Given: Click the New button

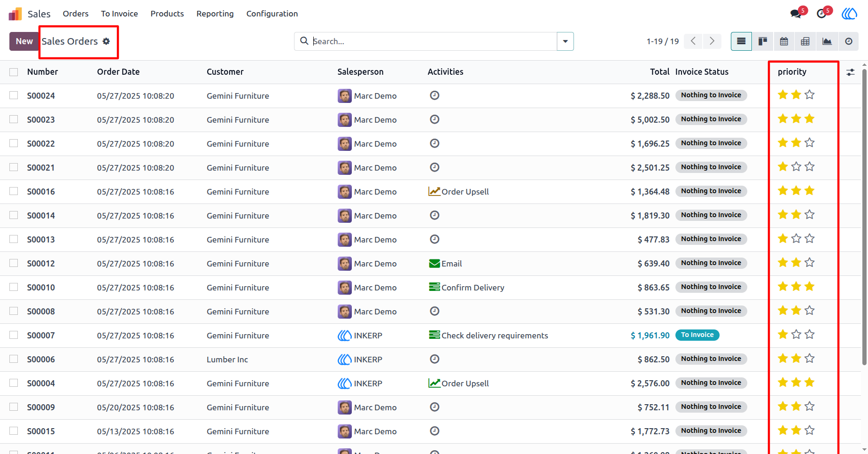Looking at the screenshot, I should click(24, 41).
